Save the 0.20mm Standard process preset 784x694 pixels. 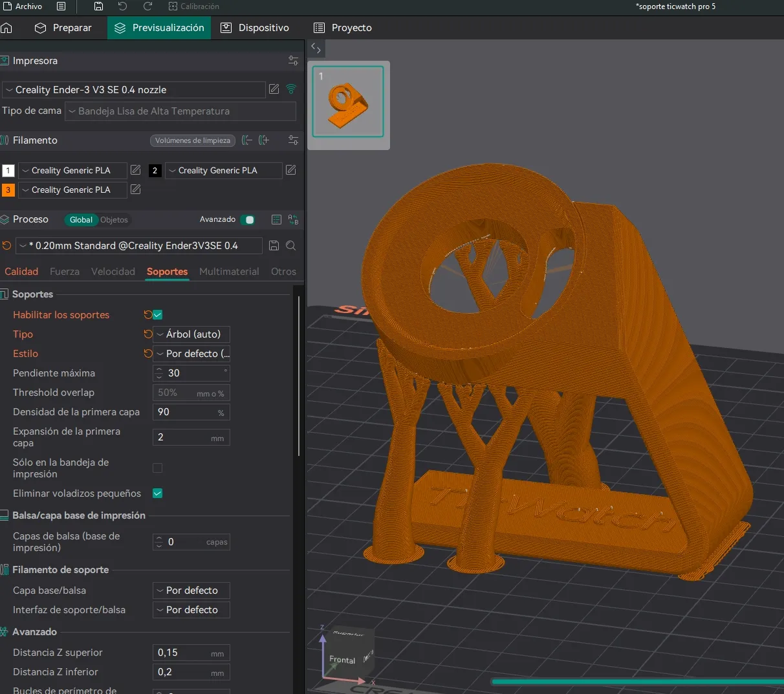pos(274,246)
